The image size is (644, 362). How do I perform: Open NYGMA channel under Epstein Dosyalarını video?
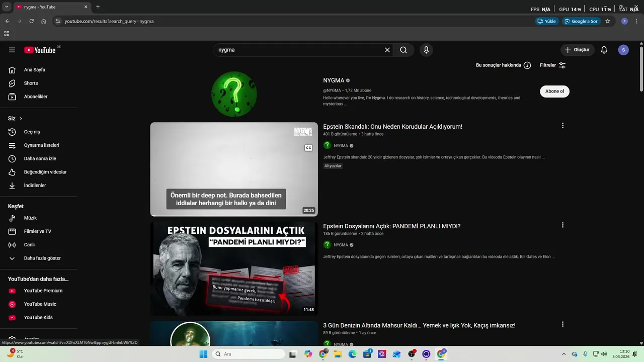click(x=341, y=245)
